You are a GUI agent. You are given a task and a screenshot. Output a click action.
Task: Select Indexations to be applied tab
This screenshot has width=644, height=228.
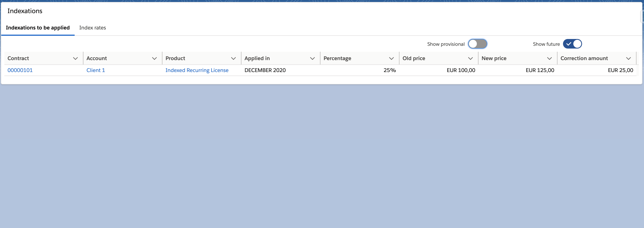[x=38, y=28]
